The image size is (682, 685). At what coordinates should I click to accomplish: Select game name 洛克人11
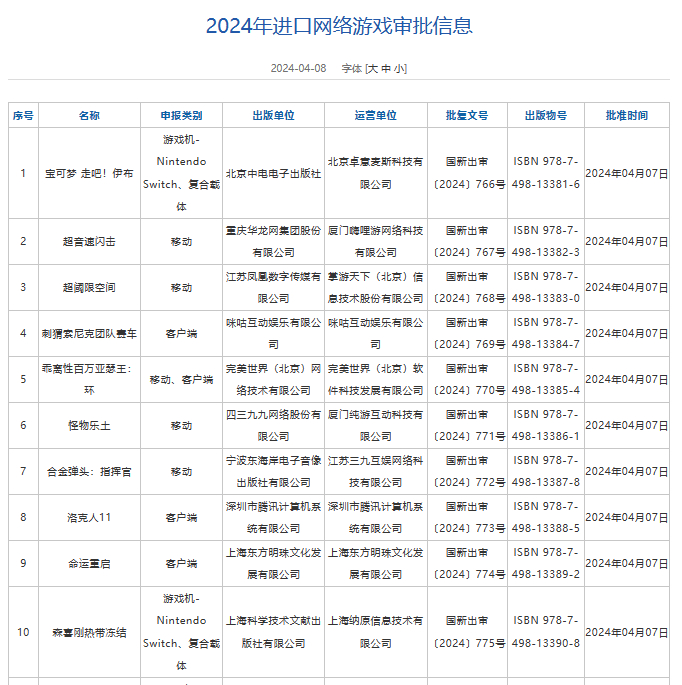(89, 518)
